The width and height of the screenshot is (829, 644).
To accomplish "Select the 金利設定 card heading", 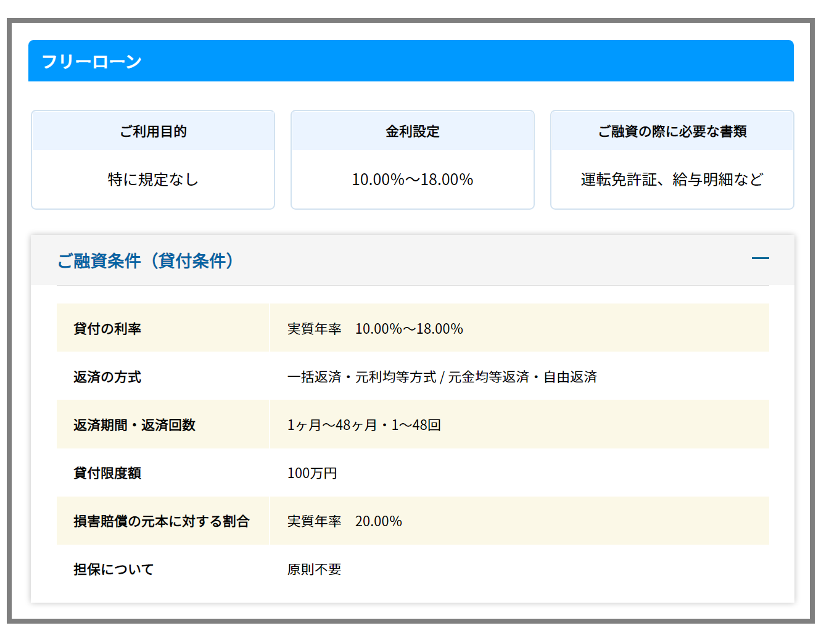I will pyautogui.click(x=412, y=131).
